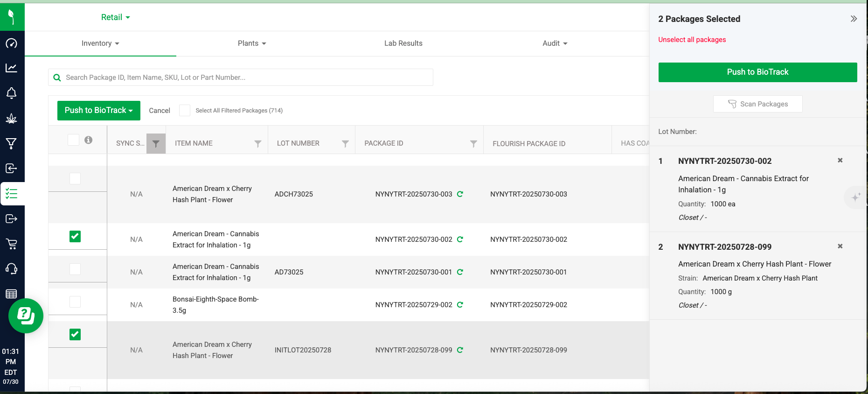The height and width of the screenshot is (394, 868).
Task: Click the Sync S... column header
Action: click(130, 143)
